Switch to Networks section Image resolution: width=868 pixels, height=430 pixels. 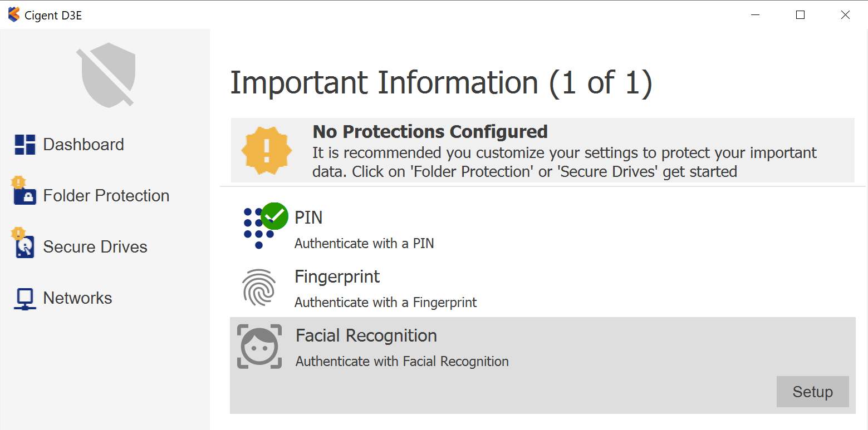coord(77,298)
